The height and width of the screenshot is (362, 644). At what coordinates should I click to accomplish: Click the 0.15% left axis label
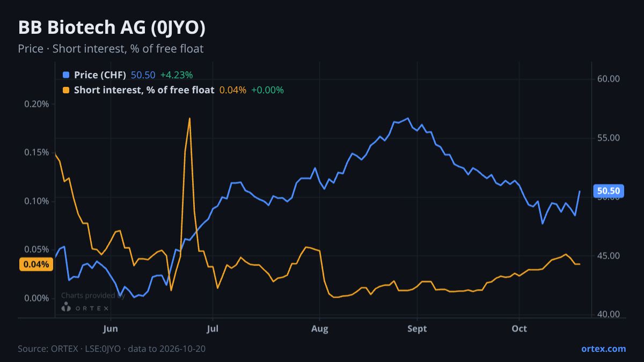[37, 153]
